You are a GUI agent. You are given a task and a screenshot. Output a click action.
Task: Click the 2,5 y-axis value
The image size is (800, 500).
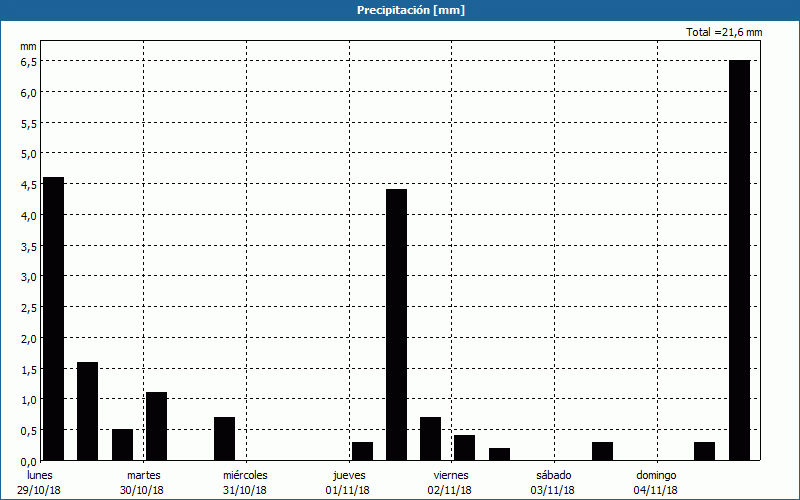pyautogui.click(x=29, y=308)
